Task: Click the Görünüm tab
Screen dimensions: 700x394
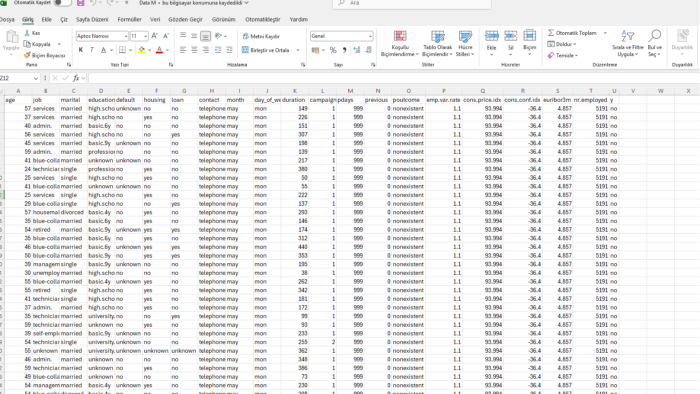Action: (x=223, y=20)
